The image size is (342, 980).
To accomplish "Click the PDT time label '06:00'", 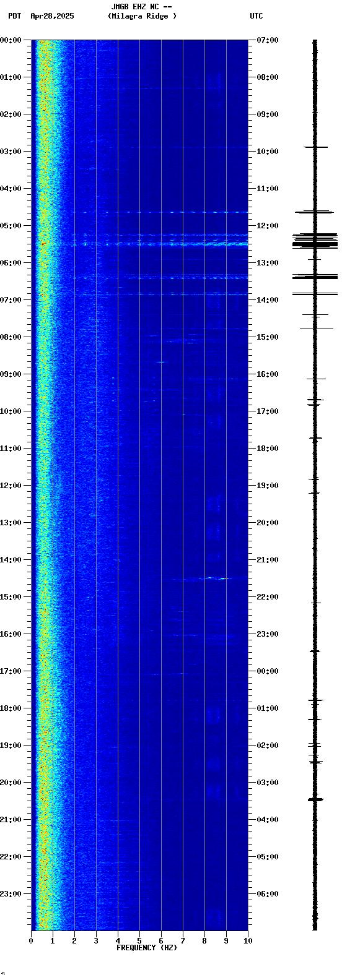I will click(x=11, y=263).
